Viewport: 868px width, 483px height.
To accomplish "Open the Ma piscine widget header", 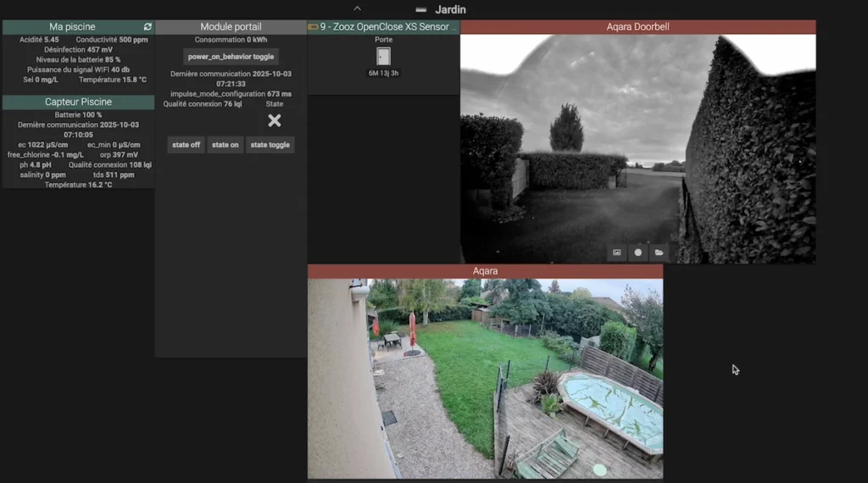I will 72,27.
